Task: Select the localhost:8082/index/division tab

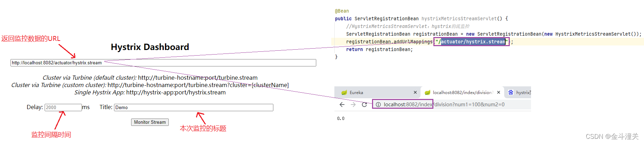Action: point(462,93)
